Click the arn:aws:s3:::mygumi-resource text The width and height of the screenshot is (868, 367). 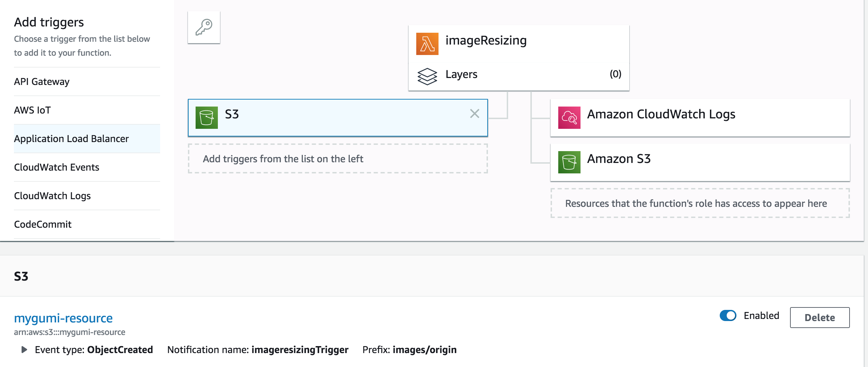(70, 332)
